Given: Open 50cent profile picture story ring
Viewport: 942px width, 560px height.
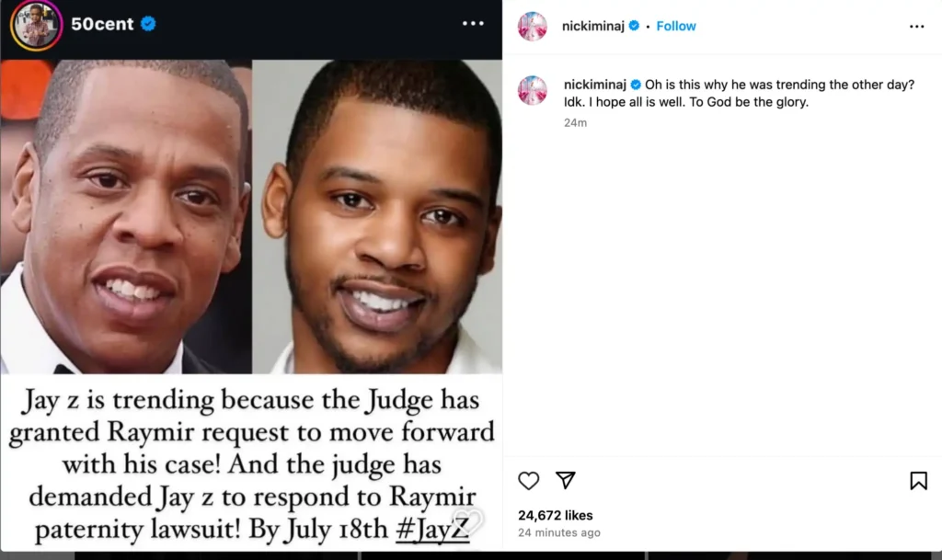Looking at the screenshot, I should pyautogui.click(x=36, y=25).
